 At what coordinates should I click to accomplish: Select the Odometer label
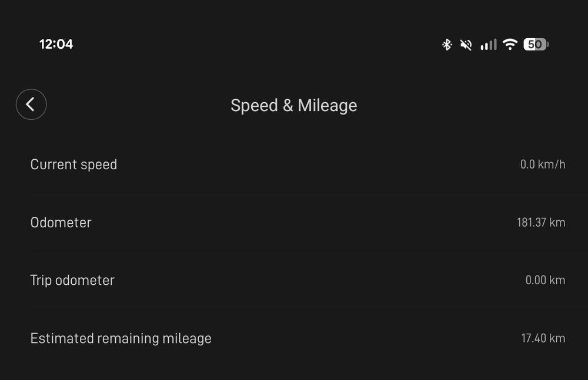61,223
